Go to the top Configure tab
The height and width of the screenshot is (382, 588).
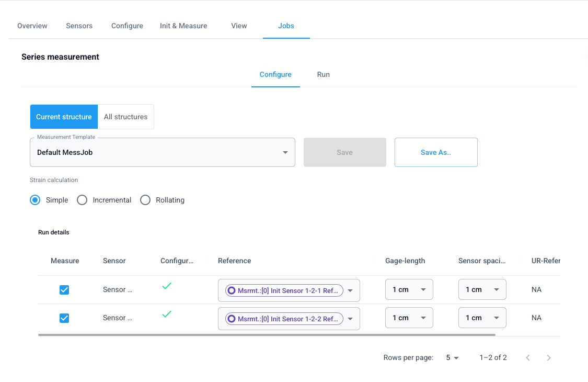click(x=127, y=26)
